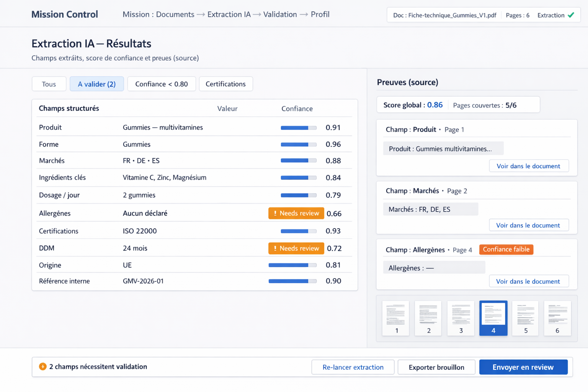Click the Needs review badge for DDM
The height and width of the screenshot is (392, 588).
point(296,248)
